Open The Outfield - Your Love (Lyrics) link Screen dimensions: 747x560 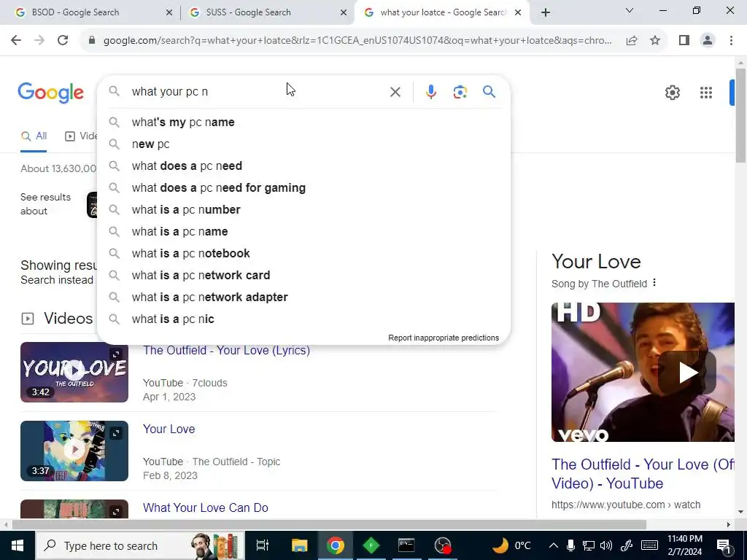226,351
